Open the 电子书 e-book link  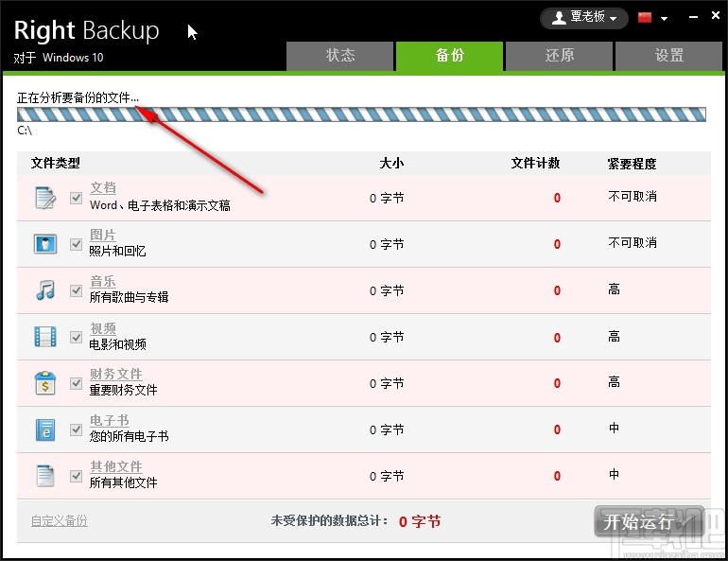click(110, 420)
